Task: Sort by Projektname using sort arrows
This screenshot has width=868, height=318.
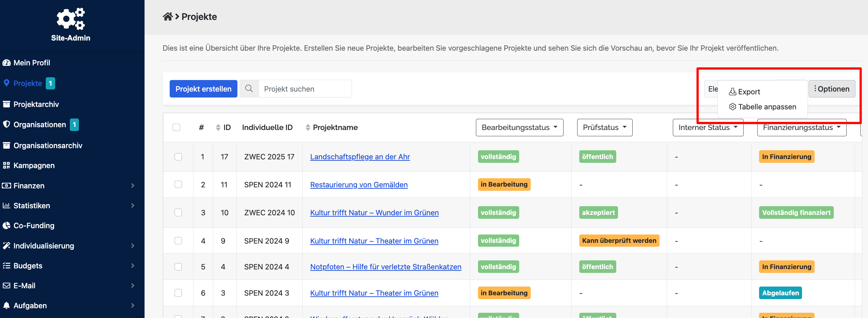Action: coord(308,128)
